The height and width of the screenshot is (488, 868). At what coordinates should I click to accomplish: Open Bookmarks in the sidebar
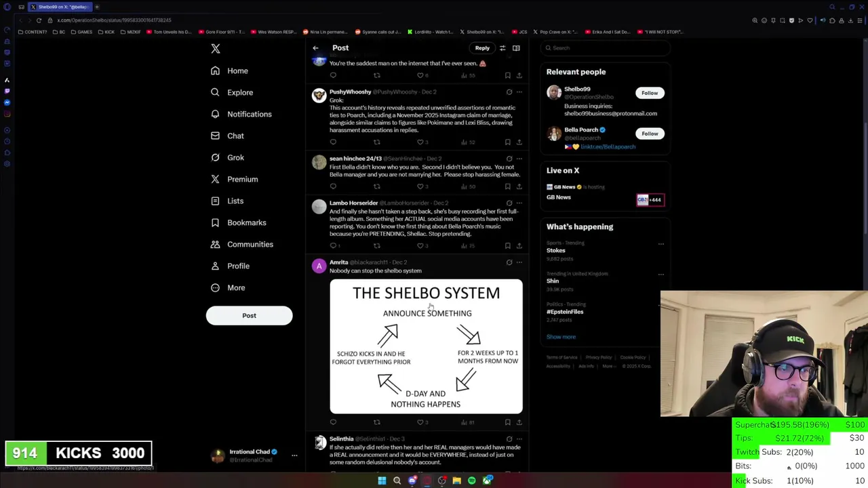tap(238, 222)
